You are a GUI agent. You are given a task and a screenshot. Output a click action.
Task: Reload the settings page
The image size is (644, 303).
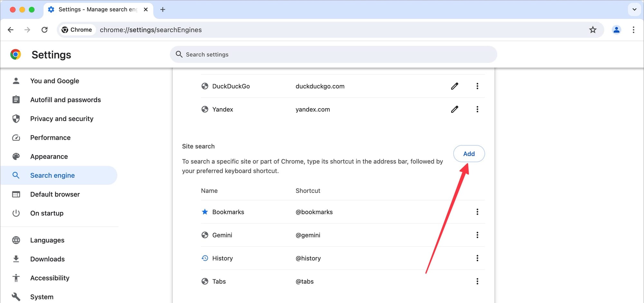[44, 30]
